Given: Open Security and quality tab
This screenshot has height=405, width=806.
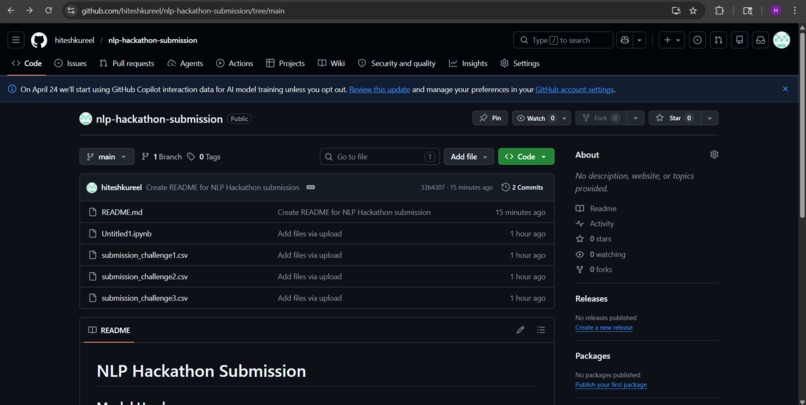Looking at the screenshot, I should pos(397,63).
